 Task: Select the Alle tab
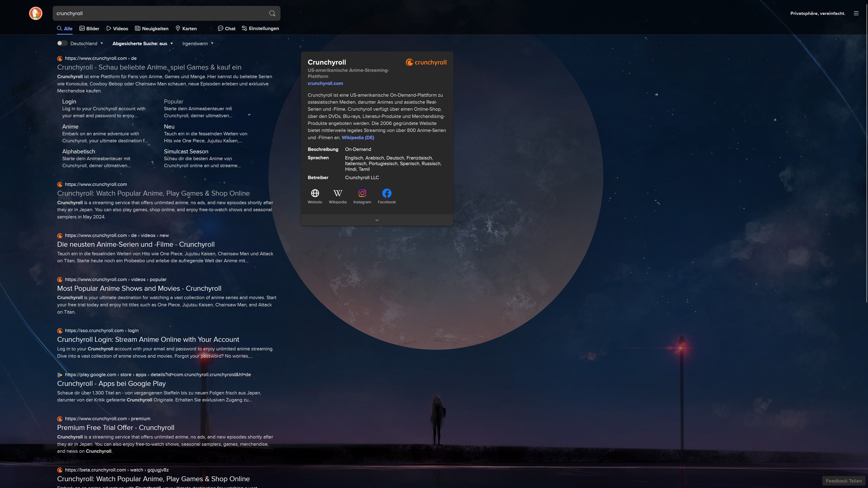point(65,29)
